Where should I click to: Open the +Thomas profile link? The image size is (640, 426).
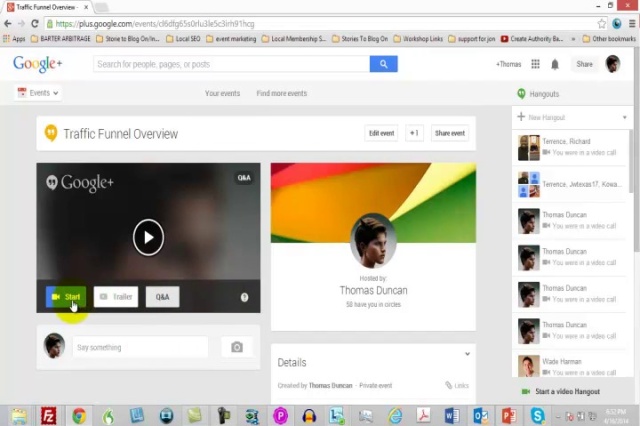click(x=509, y=64)
